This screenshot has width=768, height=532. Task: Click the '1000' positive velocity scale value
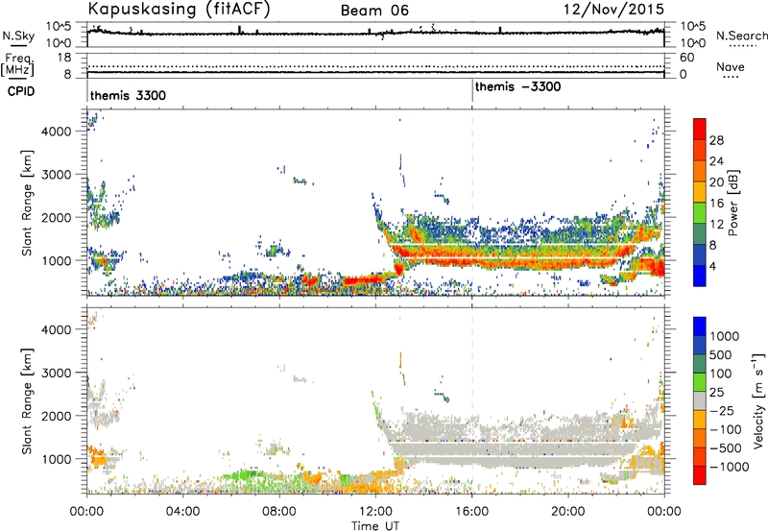[x=724, y=336]
